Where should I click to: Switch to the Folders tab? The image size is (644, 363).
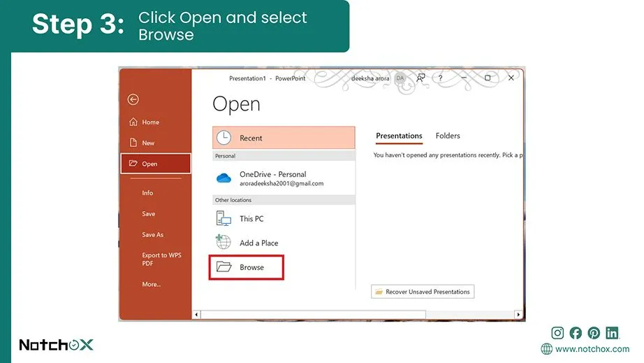(448, 136)
